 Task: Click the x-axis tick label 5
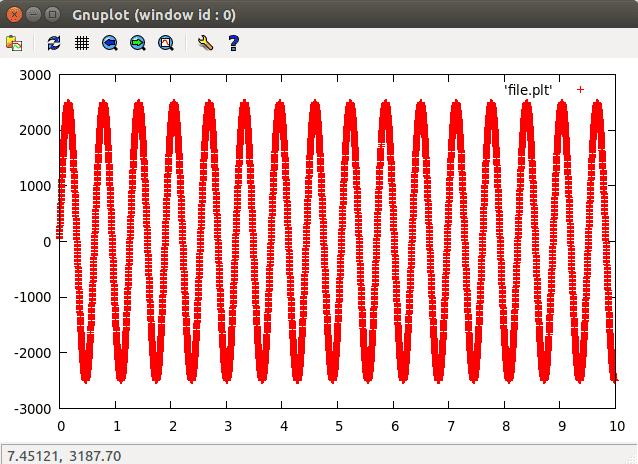pos(338,426)
